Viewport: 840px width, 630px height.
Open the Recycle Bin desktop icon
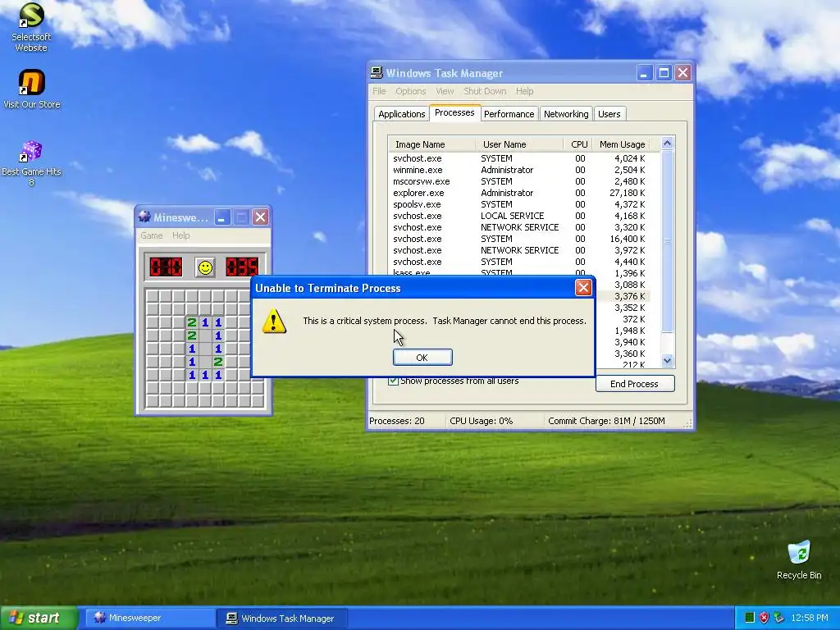(x=799, y=559)
